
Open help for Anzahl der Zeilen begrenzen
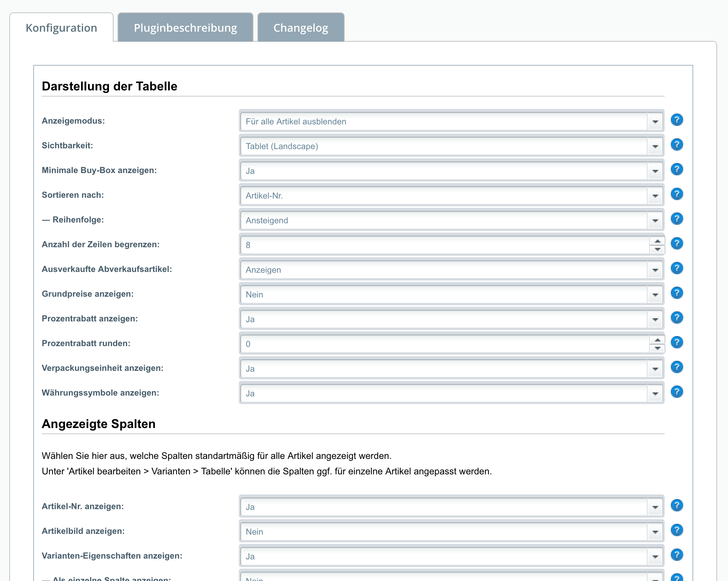click(677, 243)
